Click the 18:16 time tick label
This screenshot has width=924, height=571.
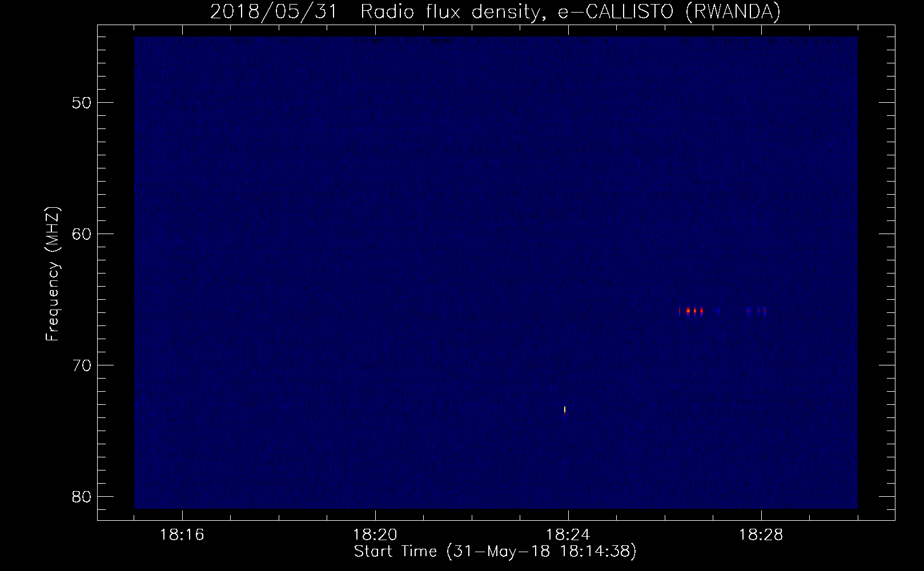(182, 535)
